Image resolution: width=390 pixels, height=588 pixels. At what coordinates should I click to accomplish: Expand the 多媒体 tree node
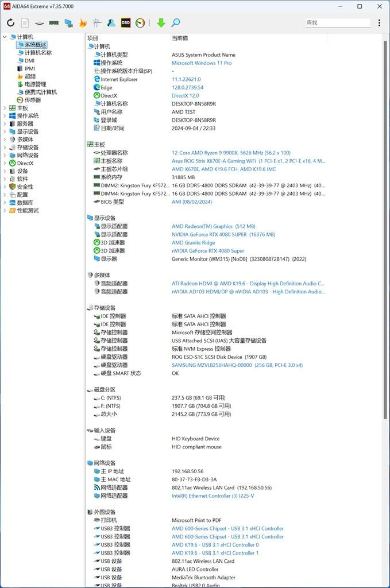coord(5,140)
